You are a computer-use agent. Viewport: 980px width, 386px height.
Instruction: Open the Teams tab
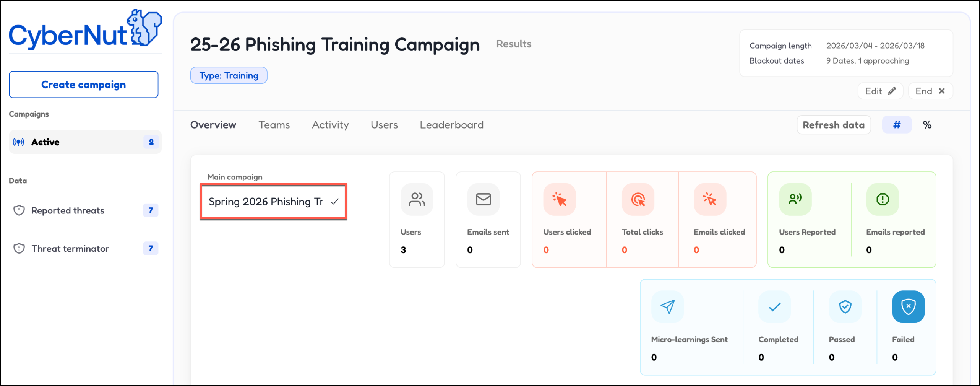(x=274, y=125)
